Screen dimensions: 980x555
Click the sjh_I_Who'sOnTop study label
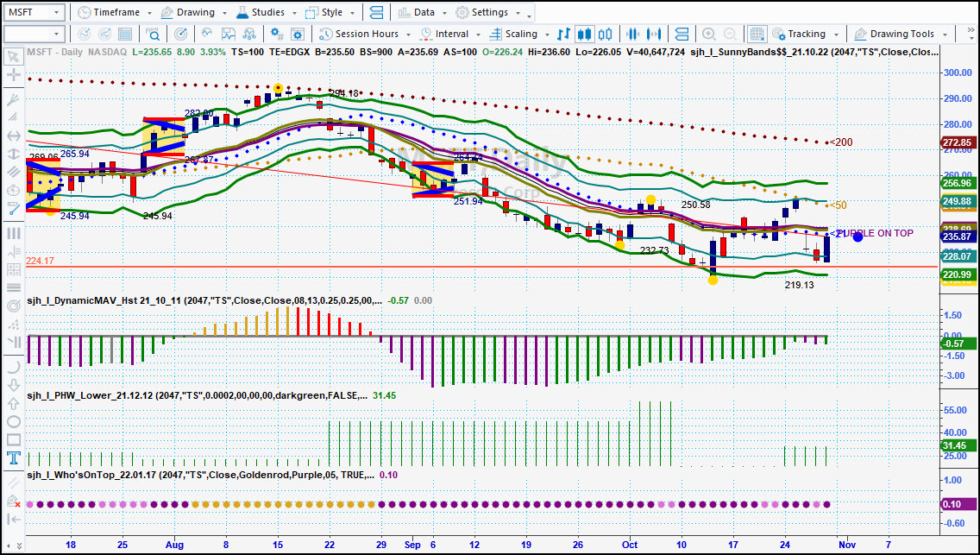pyautogui.click(x=201, y=475)
